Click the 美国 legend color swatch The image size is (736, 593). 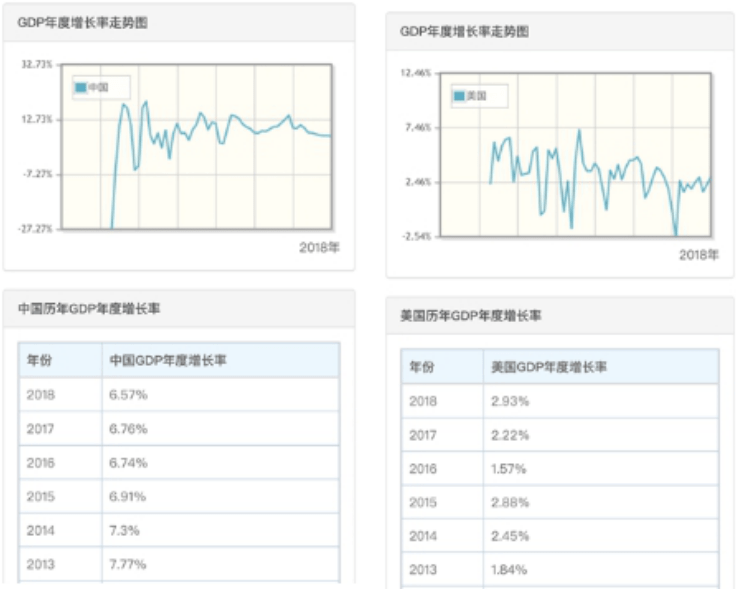click(460, 96)
